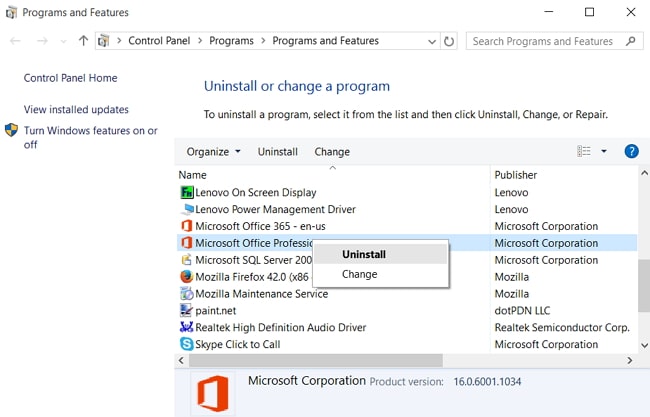Open the view options dropdown arrow
The height and width of the screenshot is (417, 650).
(x=604, y=151)
